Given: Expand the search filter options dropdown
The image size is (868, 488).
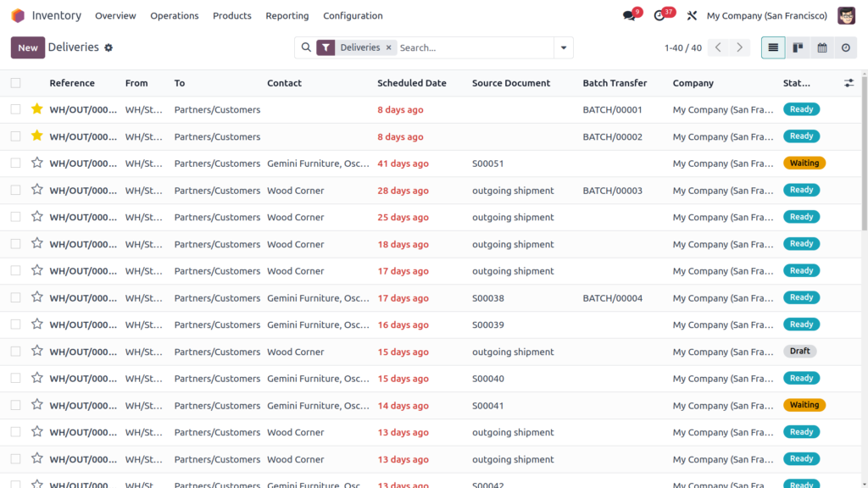Looking at the screenshot, I should (x=563, y=47).
